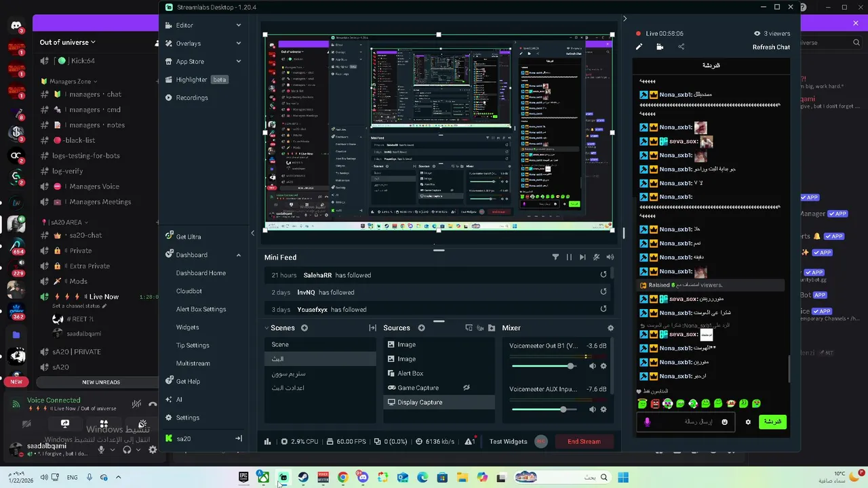Screen dimensions: 868x488
Task: Replay the Yousefxyx follow alert
Action: (603, 309)
